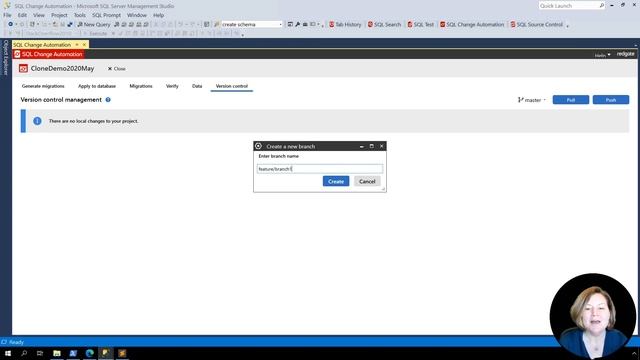Viewport: 640px width, 360px height.
Task: Click Cancel in the new branch dialog
Action: pos(367,181)
